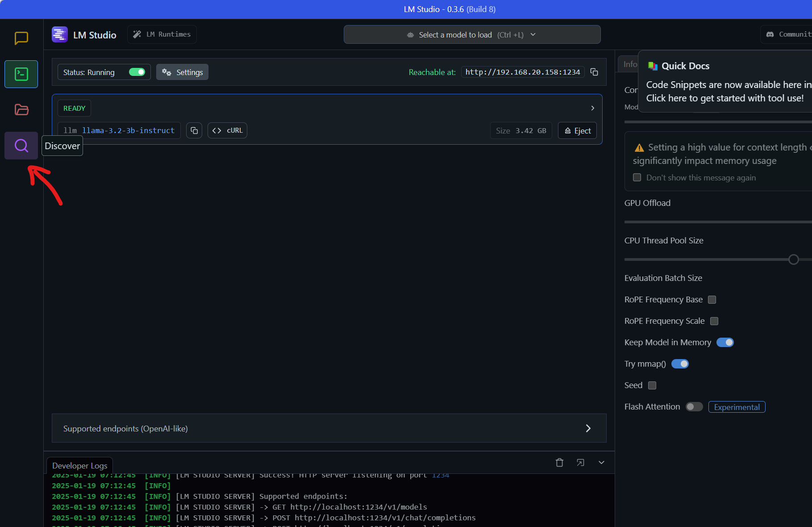Select the Developer terminal icon in sidebar
Screen dimensions: 812x527
21,74
